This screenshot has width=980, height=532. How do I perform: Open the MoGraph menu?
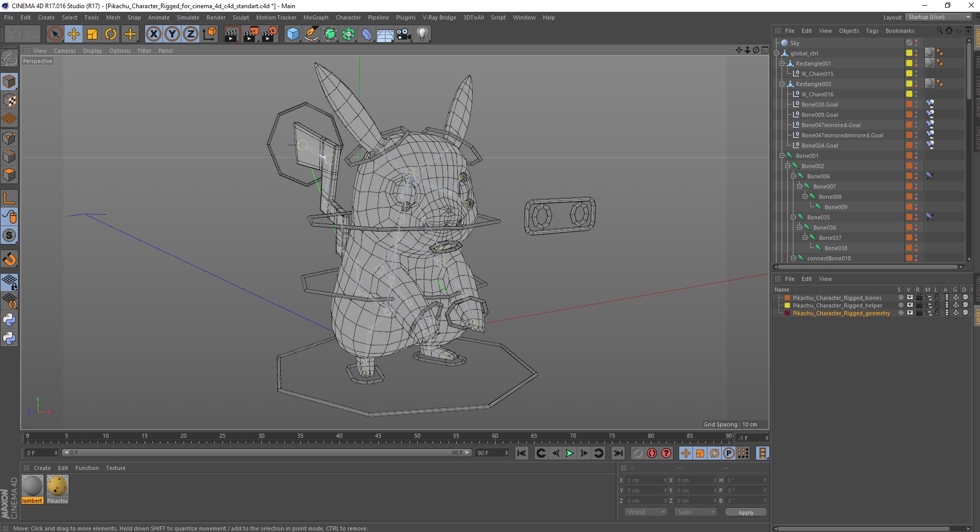coord(315,17)
